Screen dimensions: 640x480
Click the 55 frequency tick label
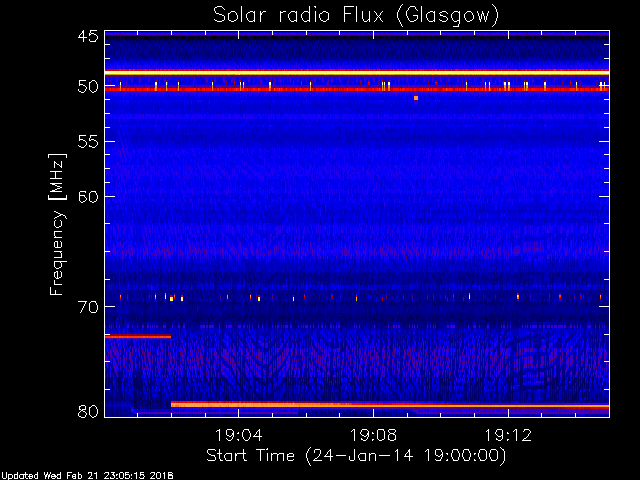pos(88,142)
